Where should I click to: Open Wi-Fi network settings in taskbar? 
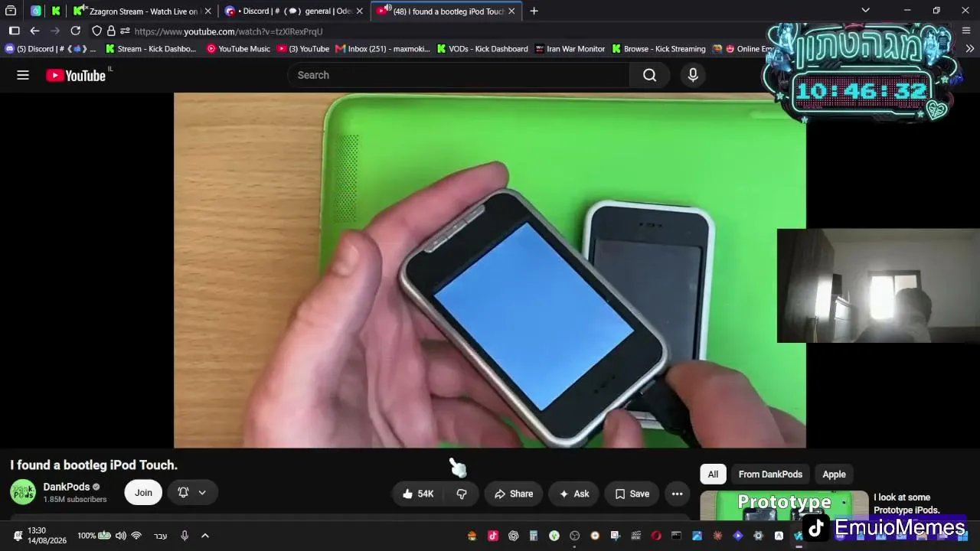point(136,536)
